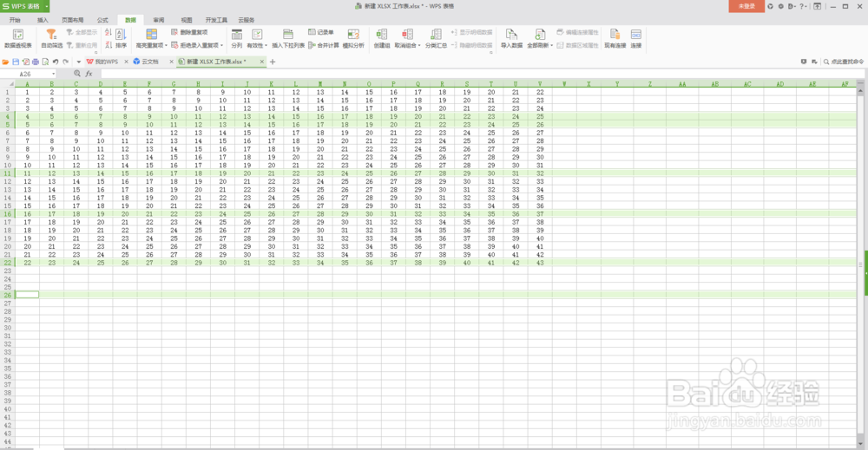
Task: Click the 有效性 validation icon
Action: click(256, 35)
